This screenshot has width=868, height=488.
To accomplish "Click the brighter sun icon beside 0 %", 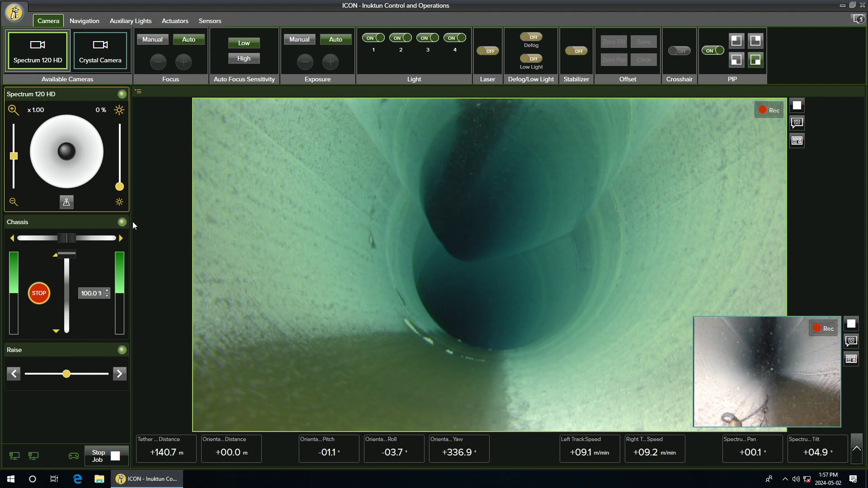I will coord(119,110).
